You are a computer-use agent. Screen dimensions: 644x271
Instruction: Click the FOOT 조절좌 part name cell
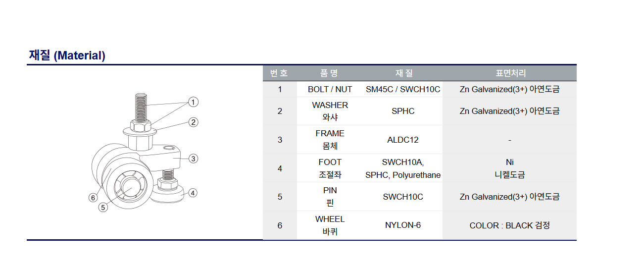coord(330,168)
